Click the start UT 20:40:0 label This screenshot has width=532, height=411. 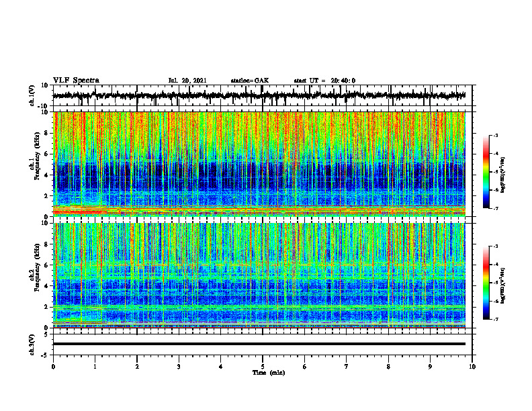(x=324, y=81)
